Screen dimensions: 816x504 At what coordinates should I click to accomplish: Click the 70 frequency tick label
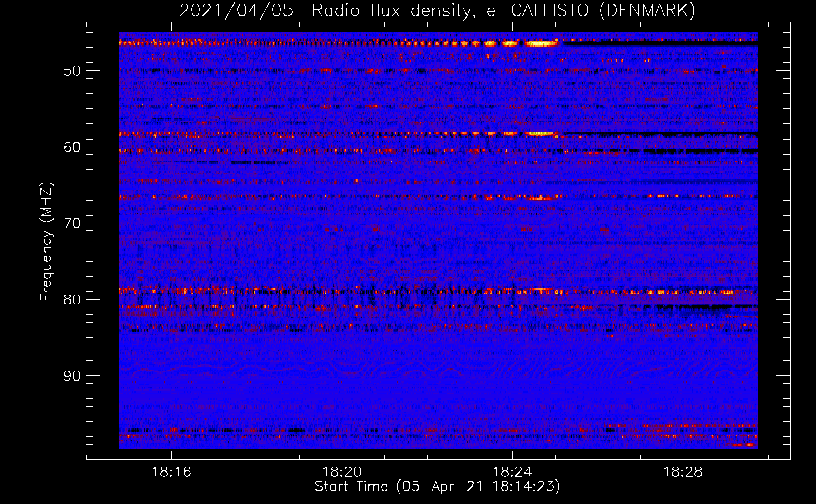click(72, 223)
